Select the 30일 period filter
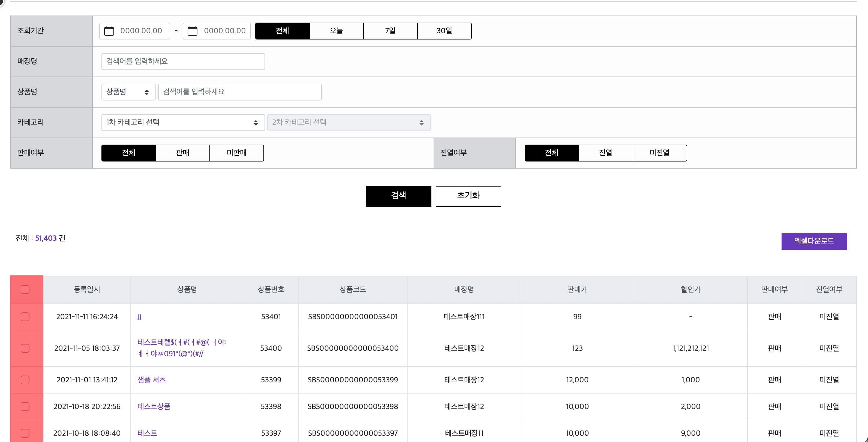This screenshot has height=442, width=868. (444, 31)
